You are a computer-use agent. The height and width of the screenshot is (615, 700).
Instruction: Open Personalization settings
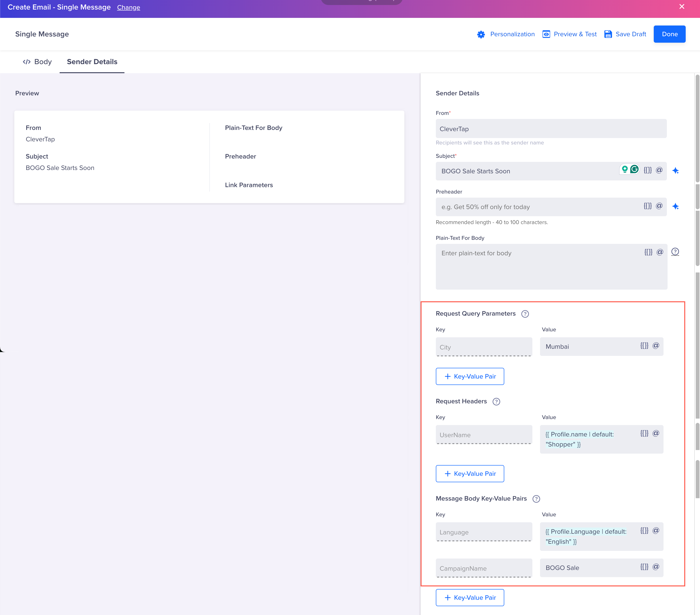pos(505,34)
